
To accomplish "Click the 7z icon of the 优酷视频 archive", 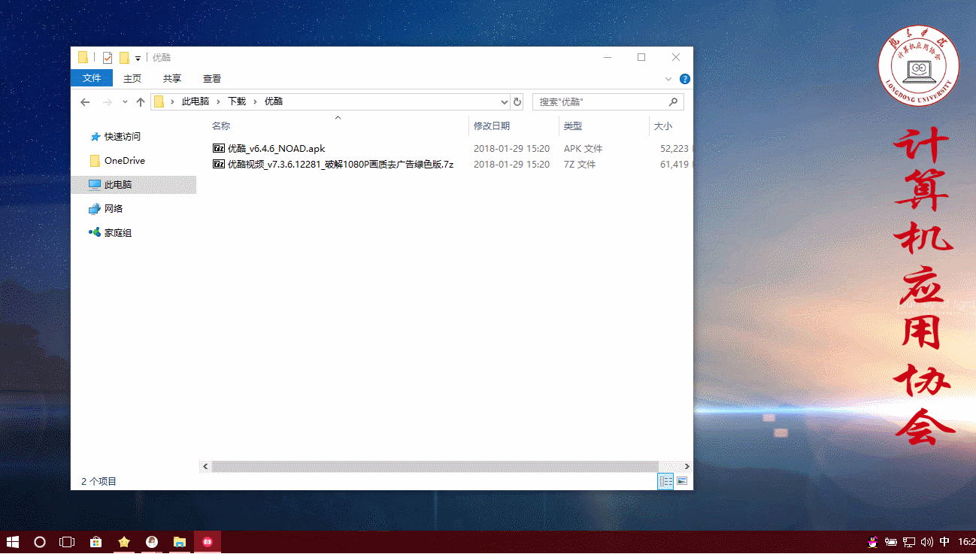I will pyautogui.click(x=219, y=164).
